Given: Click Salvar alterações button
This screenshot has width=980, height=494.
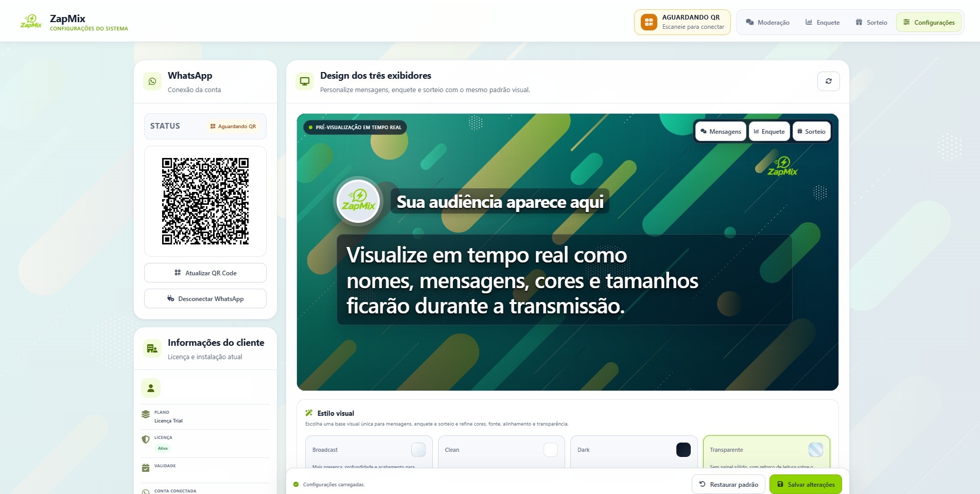Looking at the screenshot, I should 806,484.
